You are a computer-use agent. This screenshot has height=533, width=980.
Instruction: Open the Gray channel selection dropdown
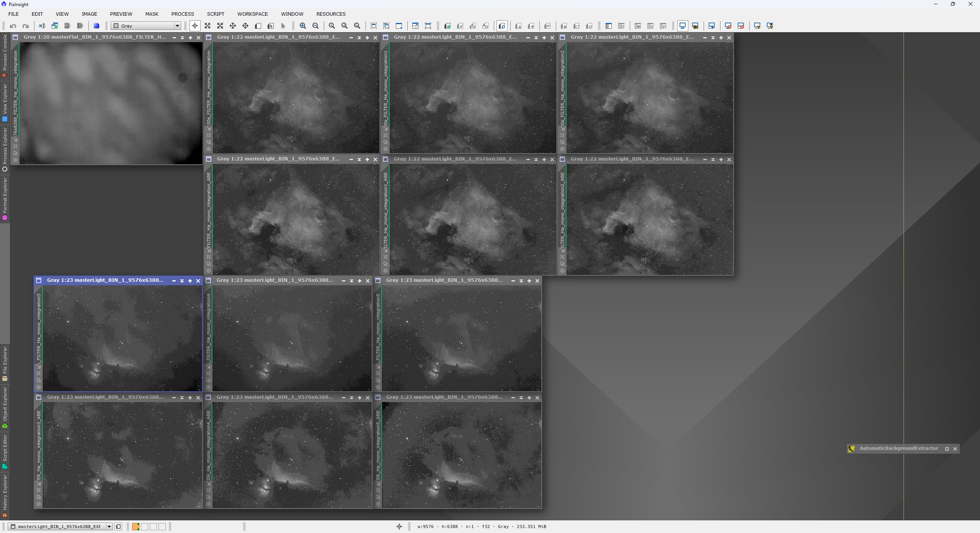tap(146, 26)
